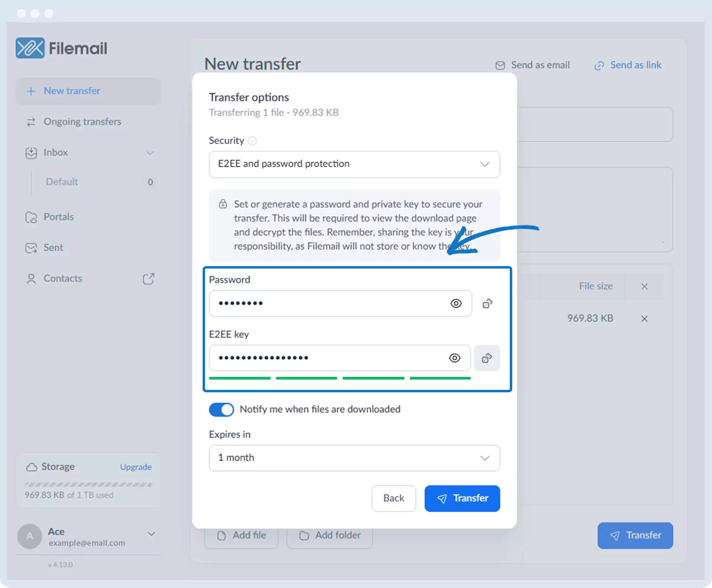The image size is (712, 588).
Task: Click the Security info icon
Action: pyautogui.click(x=252, y=141)
